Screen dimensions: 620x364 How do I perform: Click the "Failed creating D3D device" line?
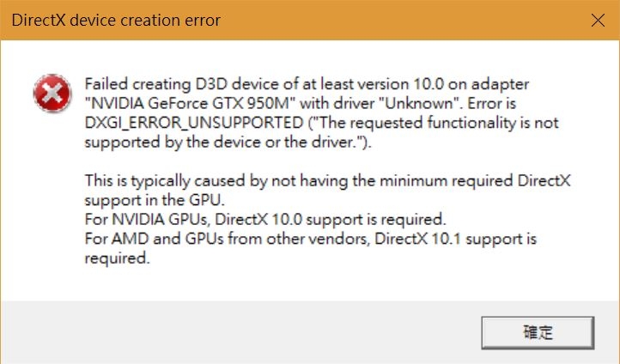[307, 84]
